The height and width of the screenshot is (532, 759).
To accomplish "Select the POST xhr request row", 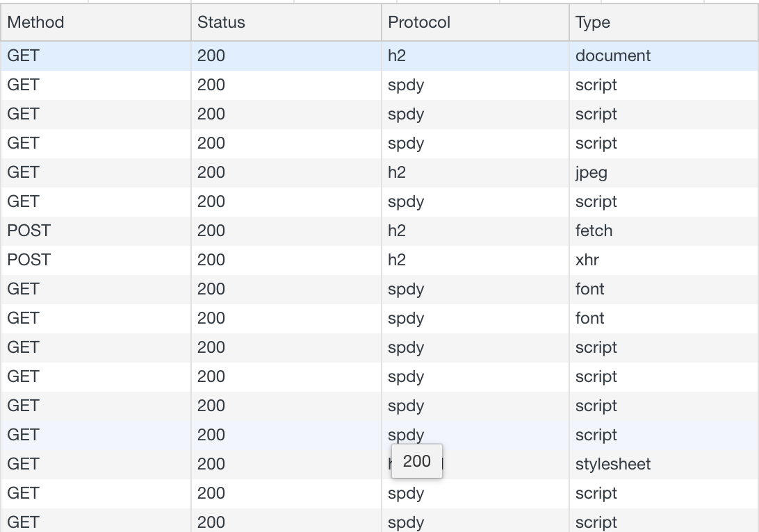I will [278, 260].
